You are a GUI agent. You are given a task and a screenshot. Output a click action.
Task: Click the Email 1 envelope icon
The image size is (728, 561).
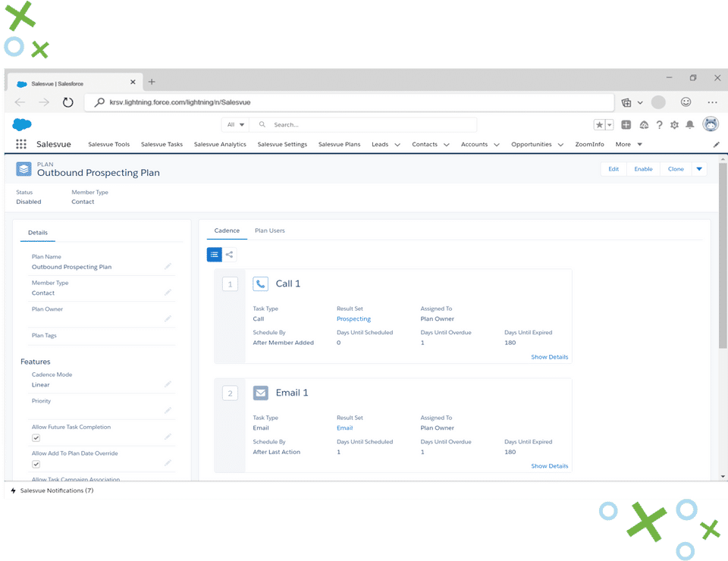click(x=260, y=393)
